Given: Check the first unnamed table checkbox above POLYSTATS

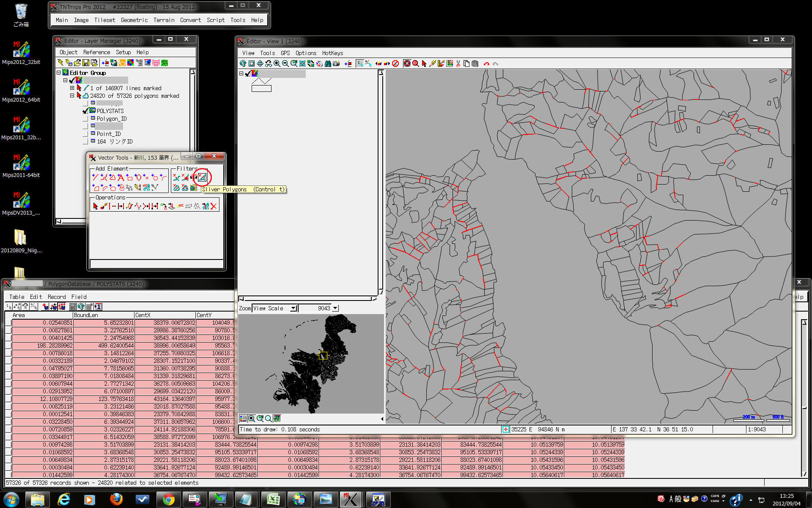Looking at the screenshot, I should [85, 103].
